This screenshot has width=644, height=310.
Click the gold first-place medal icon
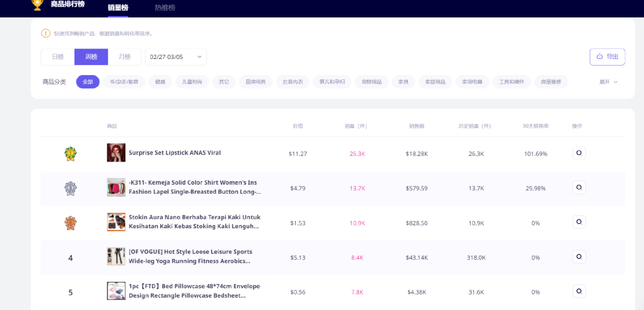(x=70, y=153)
